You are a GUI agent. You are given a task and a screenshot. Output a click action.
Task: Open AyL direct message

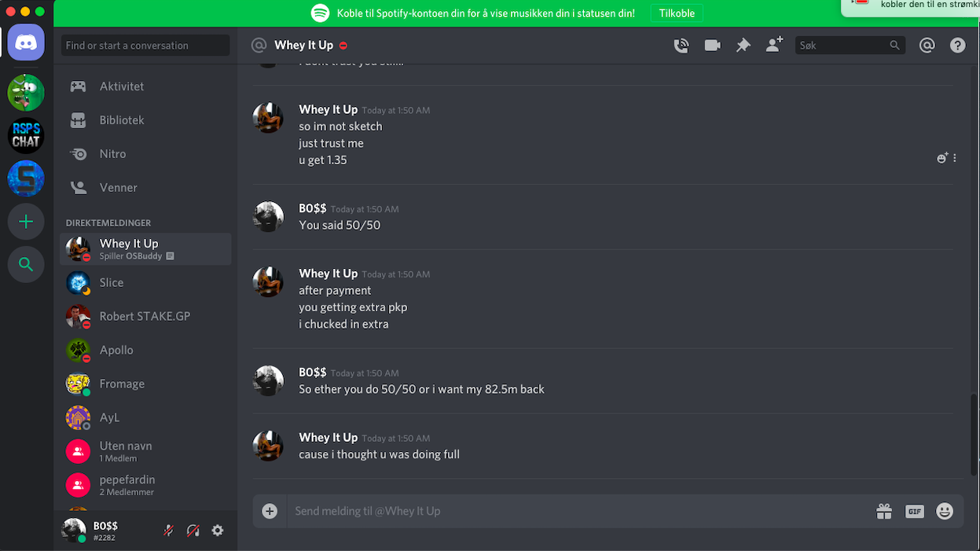pyautogui.click(x=145, y=417)
